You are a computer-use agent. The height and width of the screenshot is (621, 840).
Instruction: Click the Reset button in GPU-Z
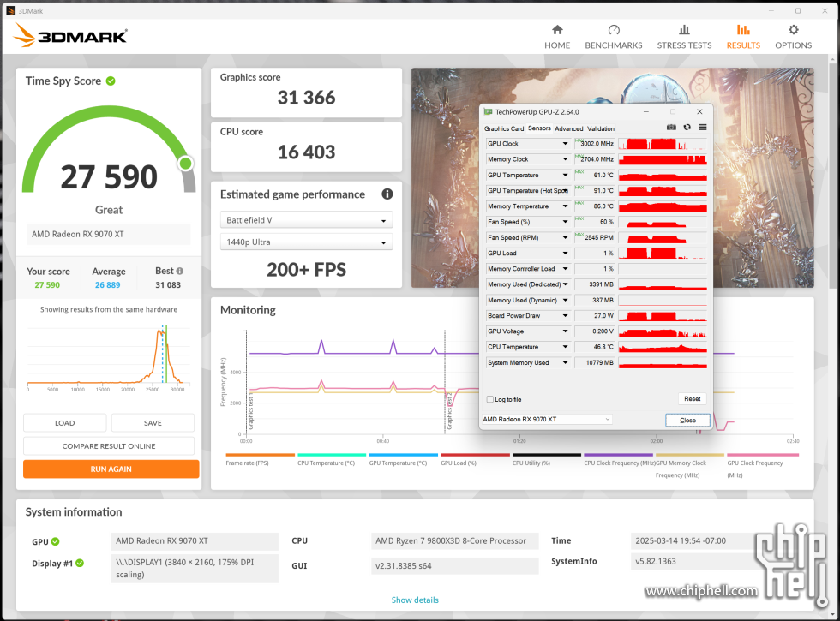click(693, 399)
